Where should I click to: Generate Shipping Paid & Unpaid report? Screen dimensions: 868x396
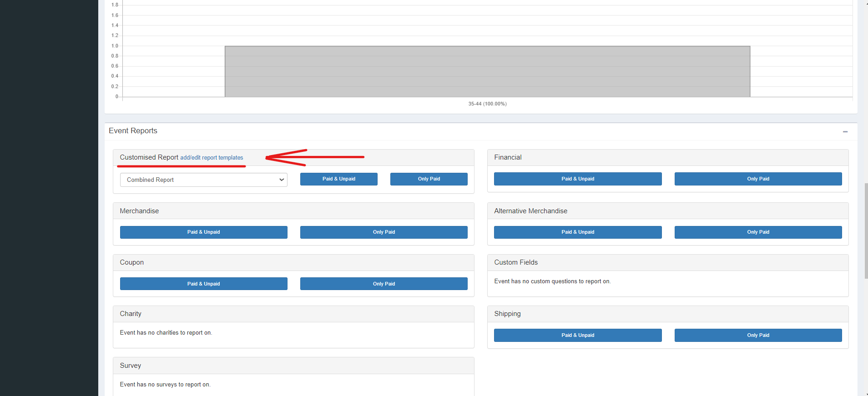[578, 335]
